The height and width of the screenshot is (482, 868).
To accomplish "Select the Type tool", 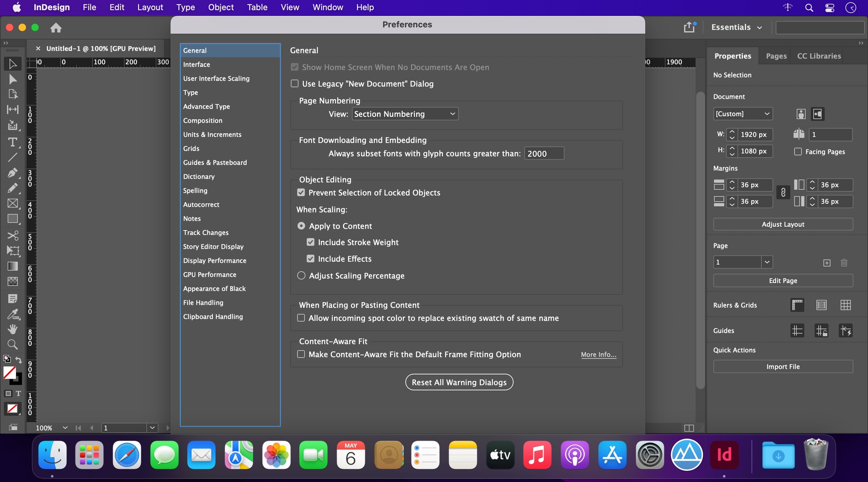I will coord(13,142).
